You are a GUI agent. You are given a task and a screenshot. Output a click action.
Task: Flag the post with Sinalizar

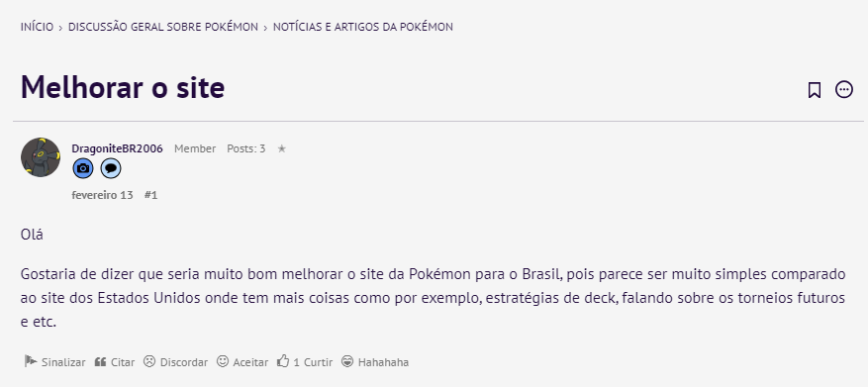(54, 362)
